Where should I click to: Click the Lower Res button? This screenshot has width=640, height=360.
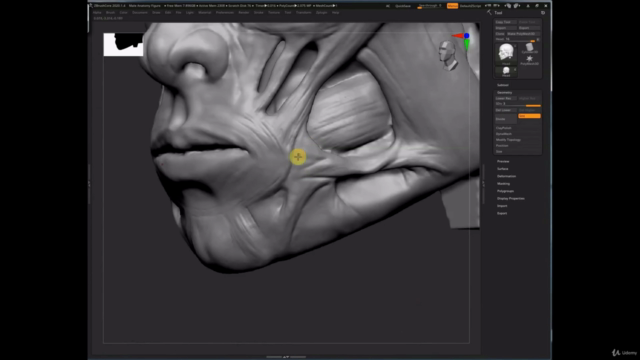[506, 98]
